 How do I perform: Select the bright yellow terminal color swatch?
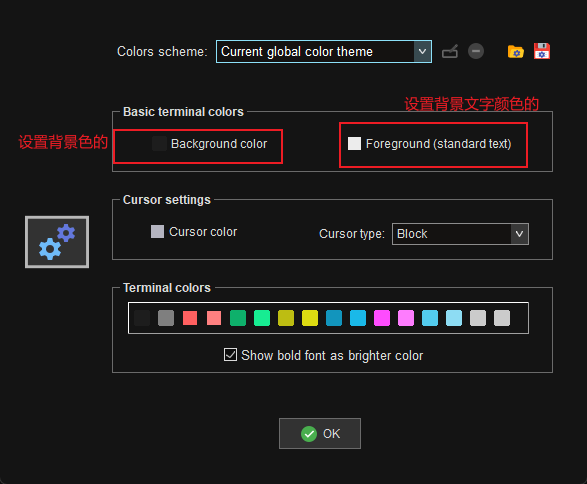(x=310, y=318)
